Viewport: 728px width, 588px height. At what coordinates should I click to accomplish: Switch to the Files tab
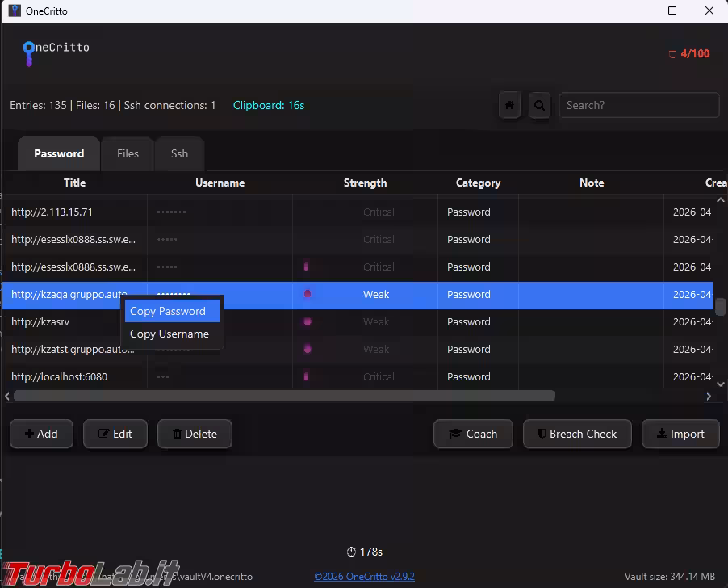pyautogui.click(x=128, y=153)
